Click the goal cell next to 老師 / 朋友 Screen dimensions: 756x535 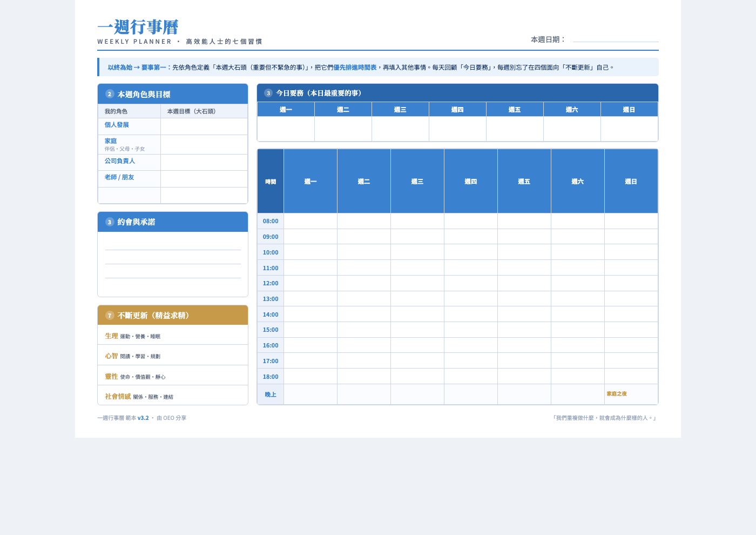[x=204, y=179]
